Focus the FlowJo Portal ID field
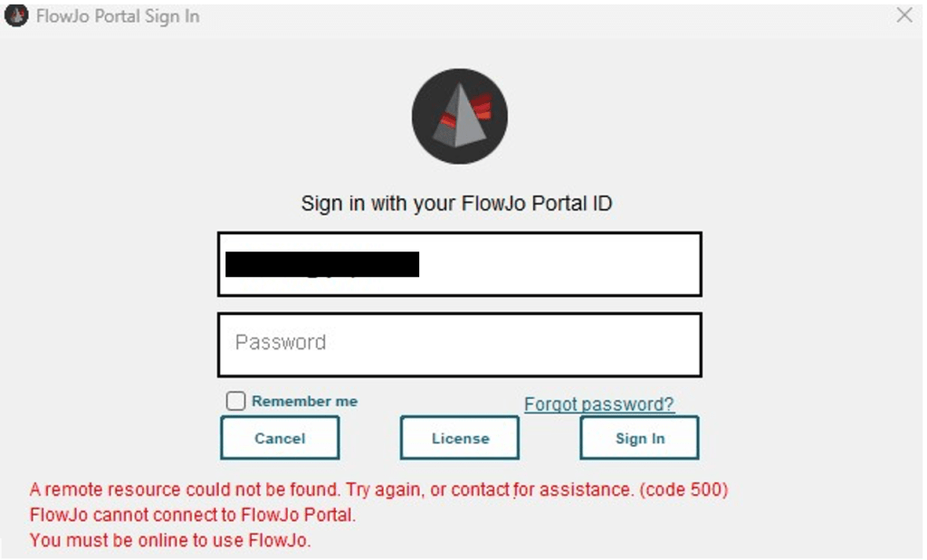Viewport: 927px width, 560px height. point(561,264)
